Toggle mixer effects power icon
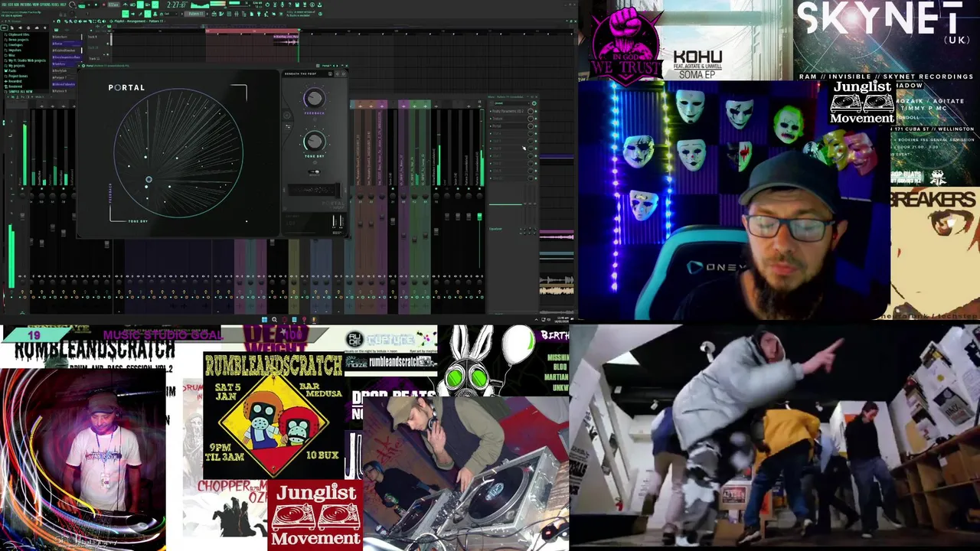This screenshot has width=980, height=551. 534,103
